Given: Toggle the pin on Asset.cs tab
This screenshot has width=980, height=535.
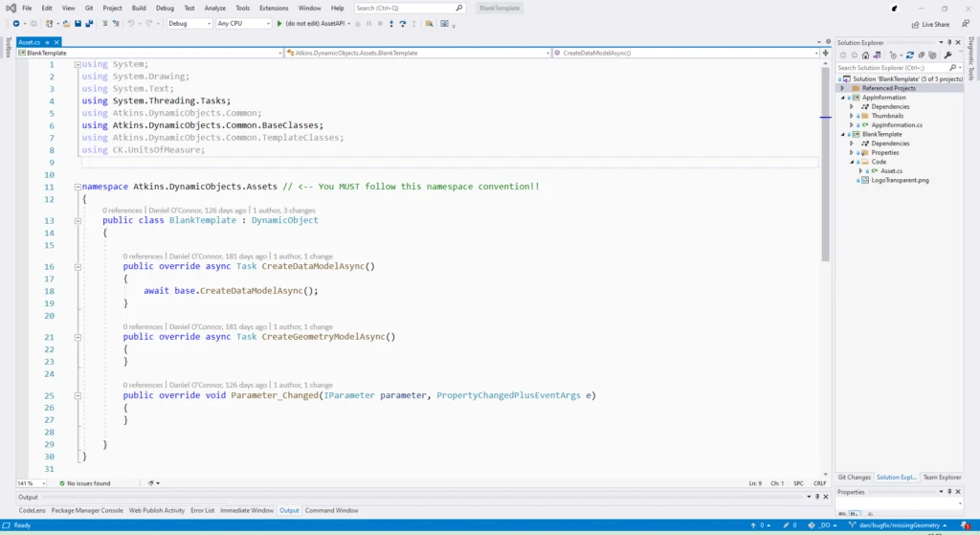Looking at the screenshot, I should pos(47,43).
